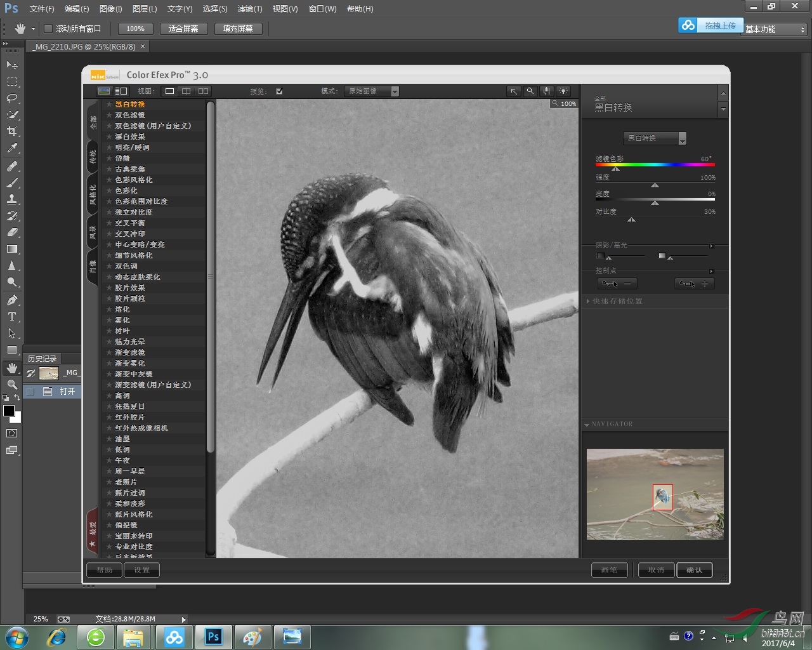
Task: Switch to split preview view
Action: coord(186,91)
